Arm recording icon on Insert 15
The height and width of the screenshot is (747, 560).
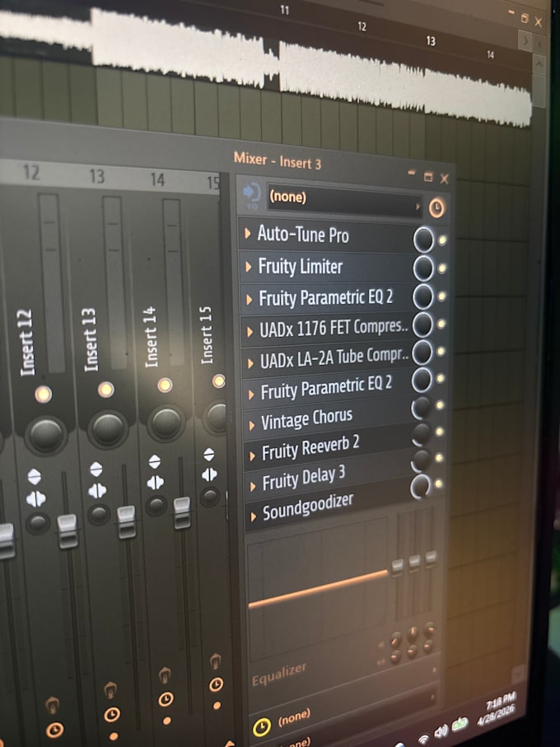(215, 661)
